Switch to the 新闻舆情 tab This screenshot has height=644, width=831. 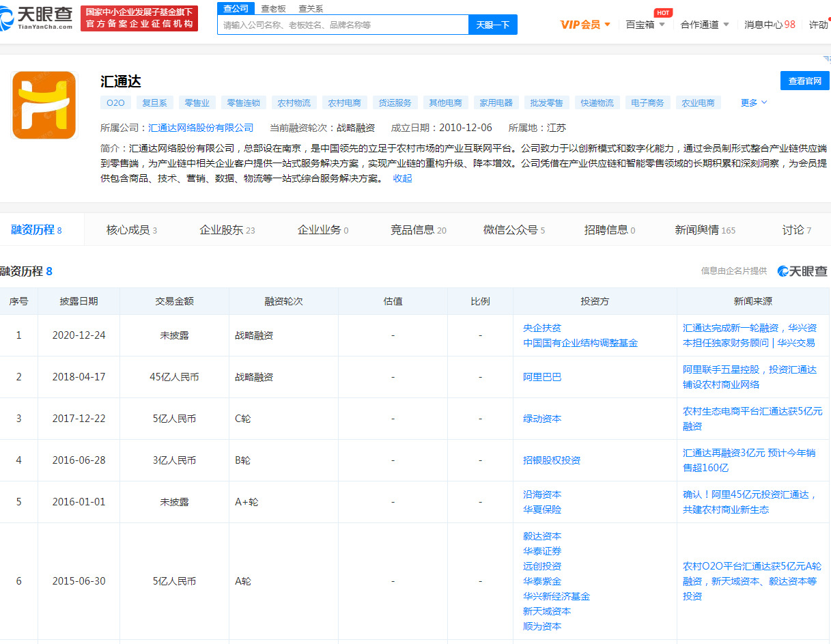tap(705, 230)
